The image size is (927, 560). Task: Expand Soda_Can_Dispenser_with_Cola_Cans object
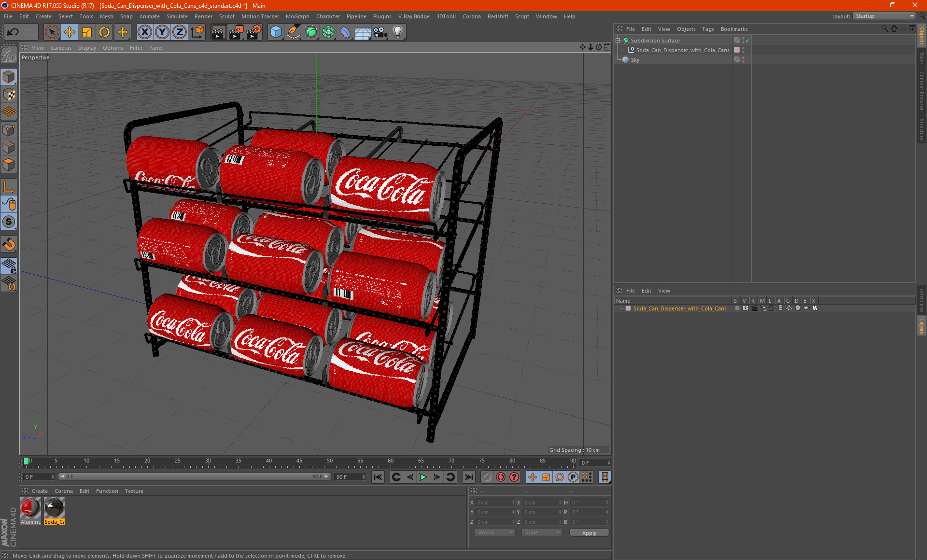623,50
